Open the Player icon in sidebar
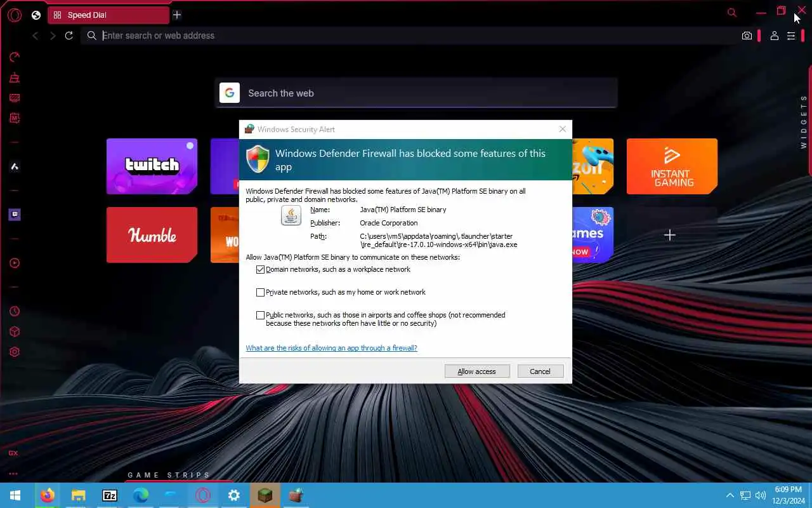The width and height of the screenshot is (812, 508). (x=15, y=263)
